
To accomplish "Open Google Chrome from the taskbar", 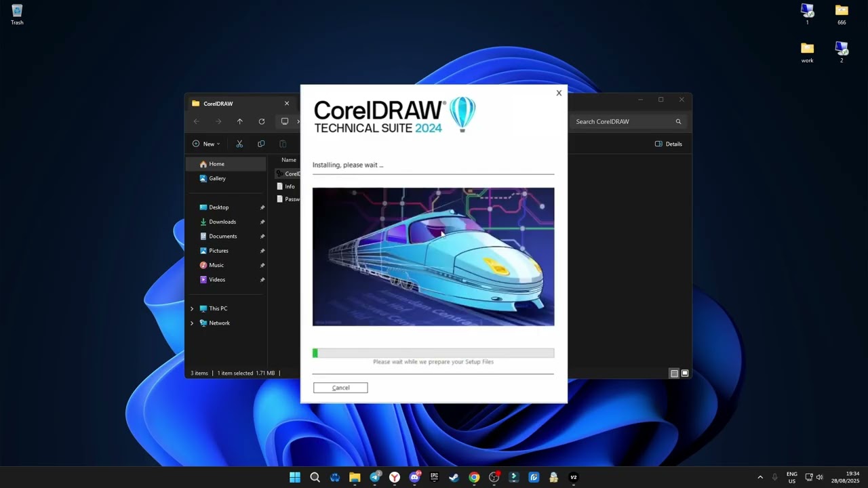I will point(474,477).
